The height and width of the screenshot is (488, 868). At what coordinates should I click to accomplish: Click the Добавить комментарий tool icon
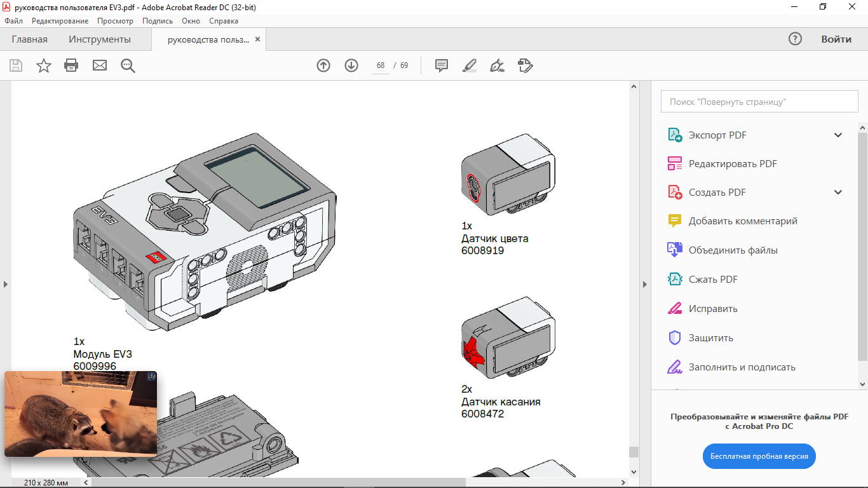[674, 221]
